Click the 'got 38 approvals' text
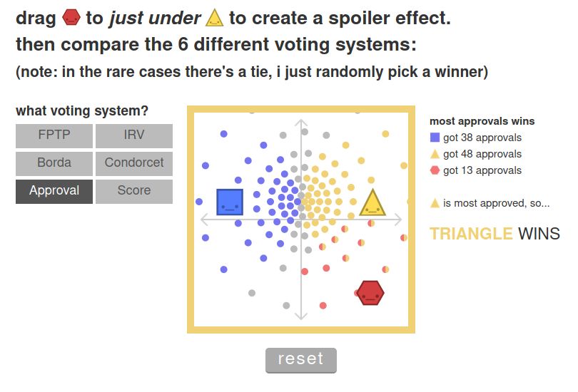The width and height of the screenshot is (578, 392). click(482, 138)
